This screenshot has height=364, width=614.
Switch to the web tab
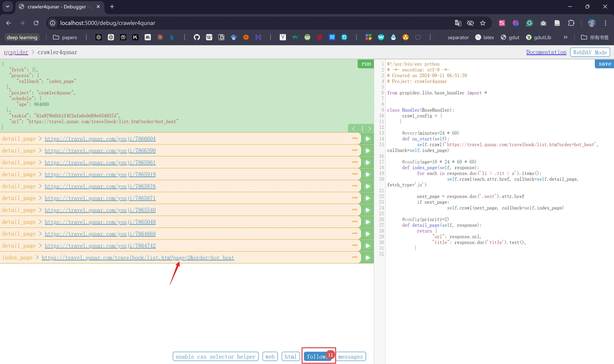(270, 356)
